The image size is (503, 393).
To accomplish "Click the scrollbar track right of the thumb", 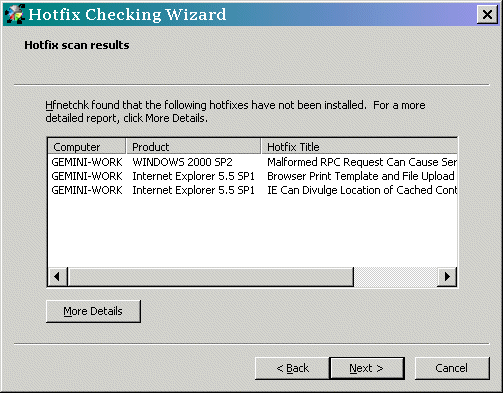I will [395, 276].
